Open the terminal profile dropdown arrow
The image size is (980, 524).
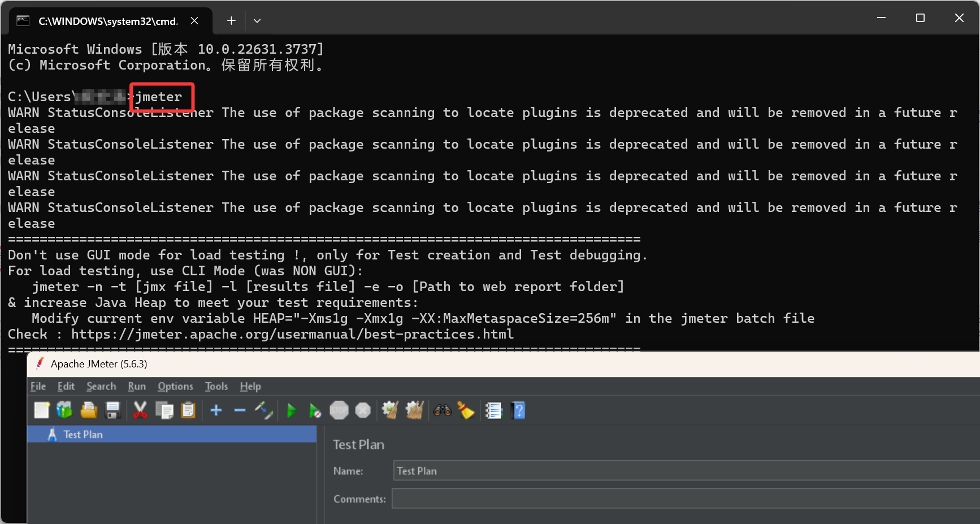(x=257, y=21)
